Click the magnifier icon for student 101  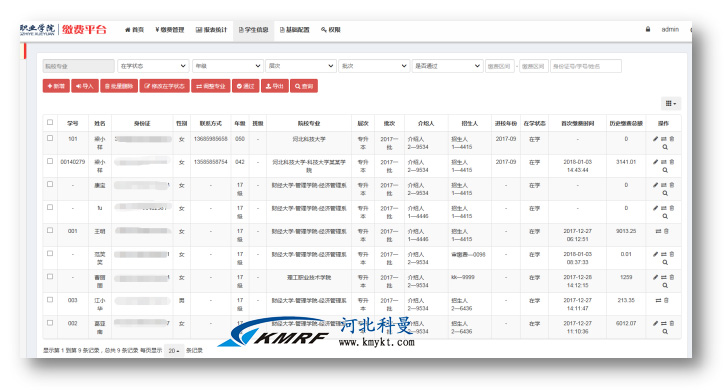click(665, 147)
